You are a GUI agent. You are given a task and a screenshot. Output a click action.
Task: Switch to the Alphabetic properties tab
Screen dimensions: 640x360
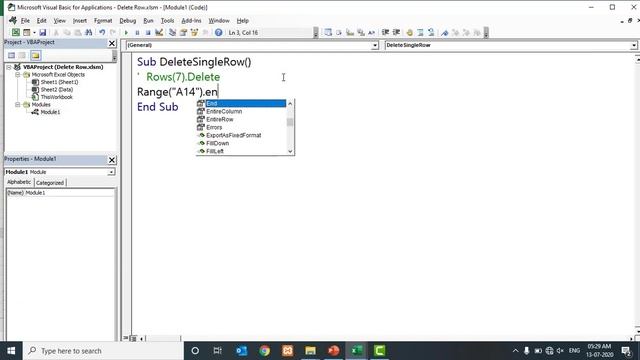(19, 182)
